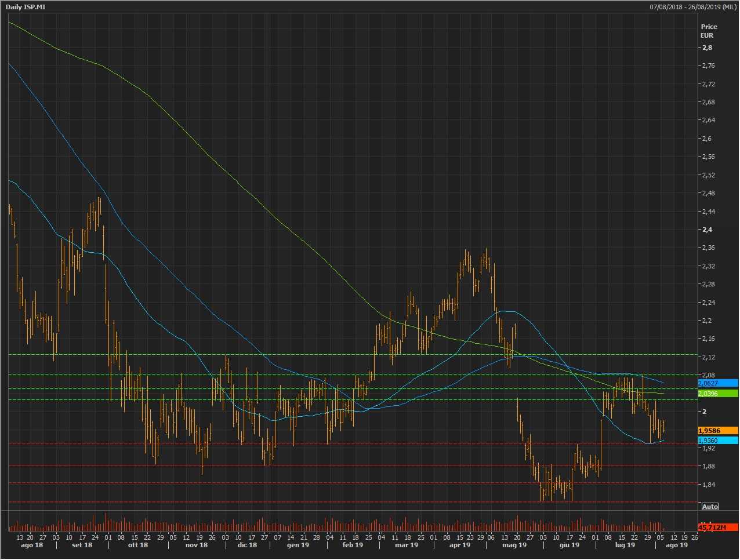
Task: Click the 2,56 price axis value
Action: [708, 157]
